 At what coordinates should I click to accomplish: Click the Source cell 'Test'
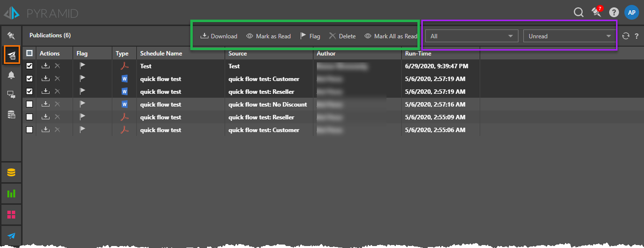234,66
